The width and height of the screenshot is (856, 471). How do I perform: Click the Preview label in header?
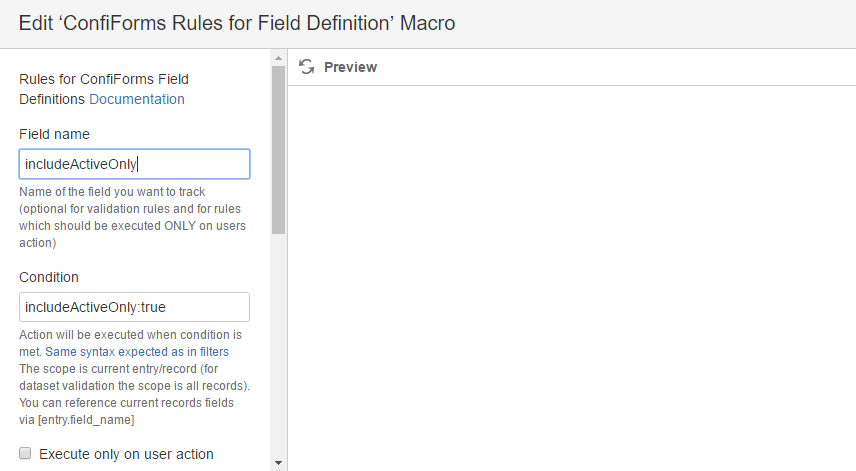pyautogui.click(x=350, y=67)
